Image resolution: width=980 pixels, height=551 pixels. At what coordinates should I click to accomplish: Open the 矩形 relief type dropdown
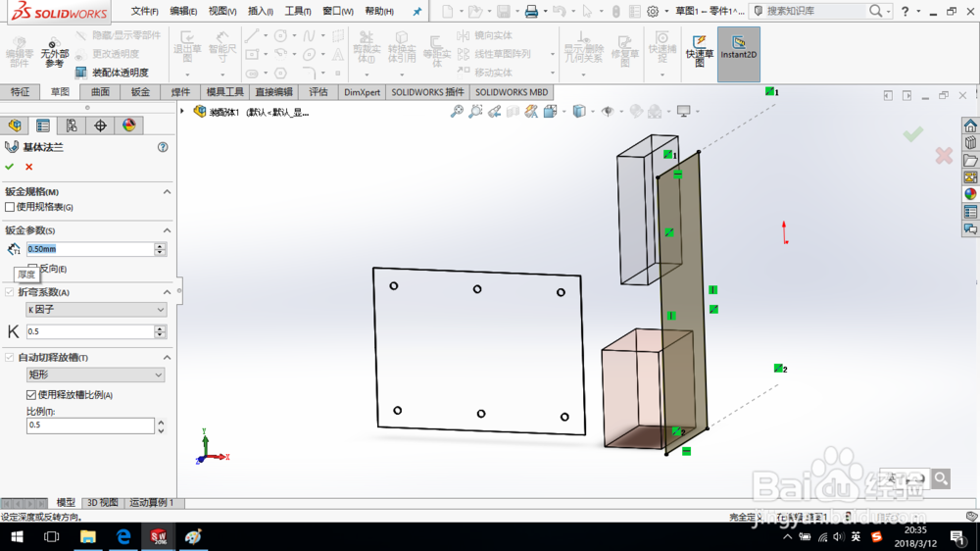click(96, 375)
